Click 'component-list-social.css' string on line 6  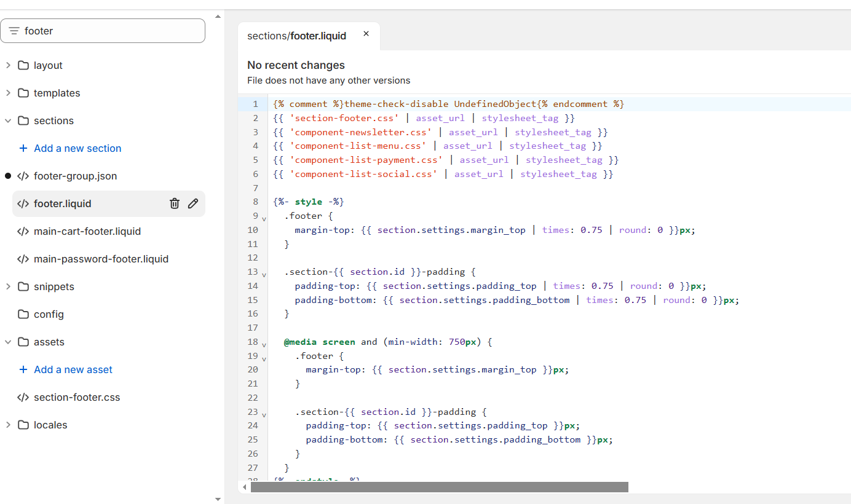(363, 174)
